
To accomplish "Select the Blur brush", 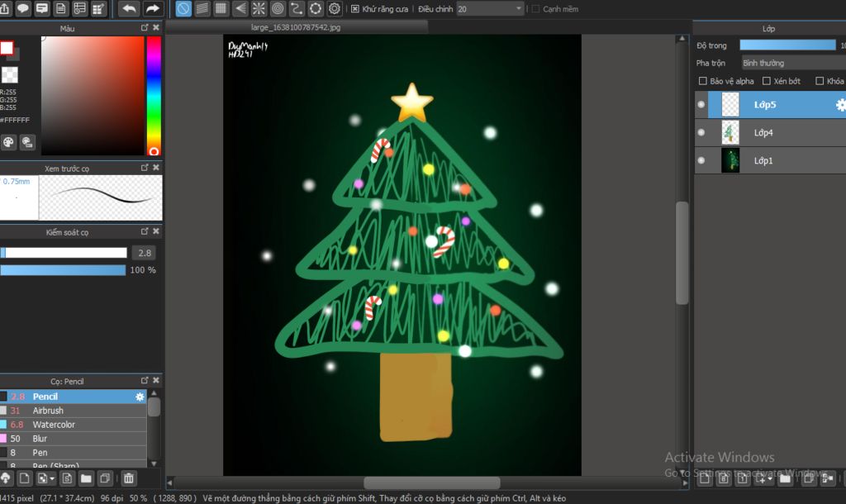I will [74, 439].
